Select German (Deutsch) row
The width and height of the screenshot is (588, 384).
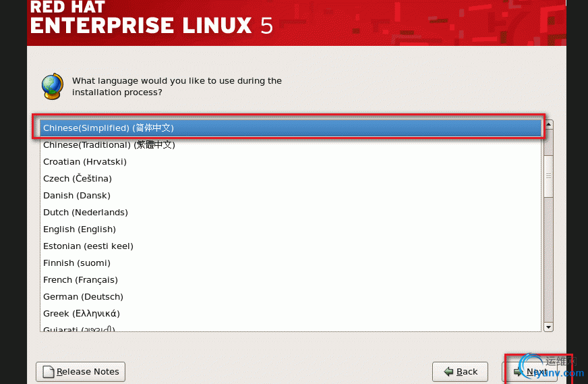(291, 297)
